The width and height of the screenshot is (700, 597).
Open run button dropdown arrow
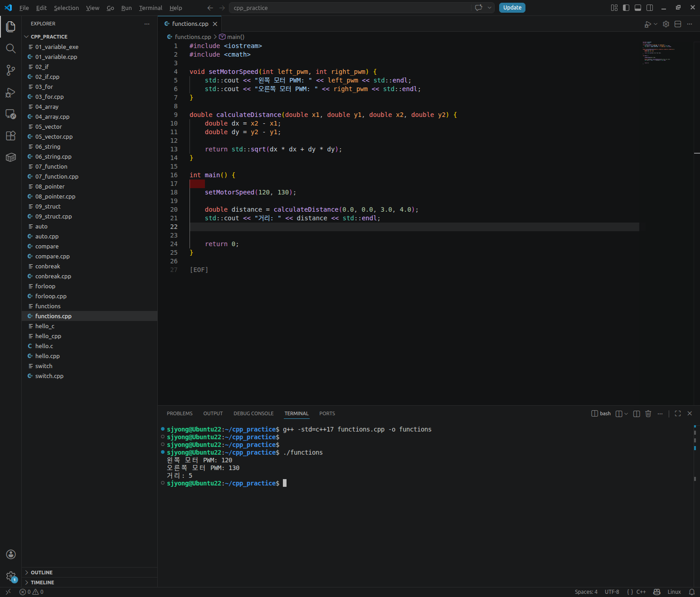tap(656, 24)
